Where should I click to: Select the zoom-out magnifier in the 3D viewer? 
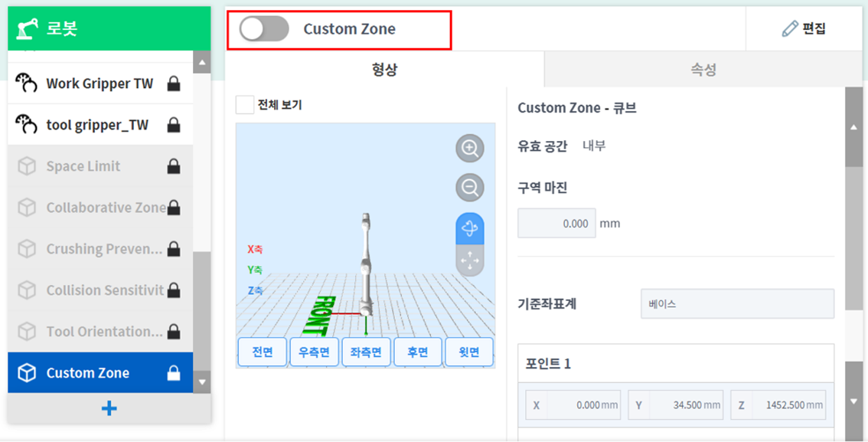(x=470, y=188)
